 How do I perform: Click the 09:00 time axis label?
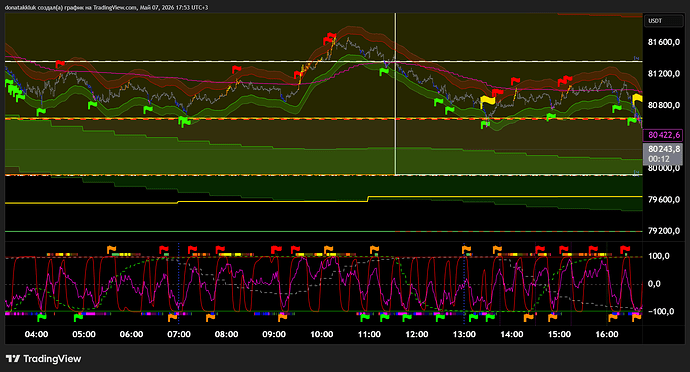pyautogui.click(x=274, y=334)
